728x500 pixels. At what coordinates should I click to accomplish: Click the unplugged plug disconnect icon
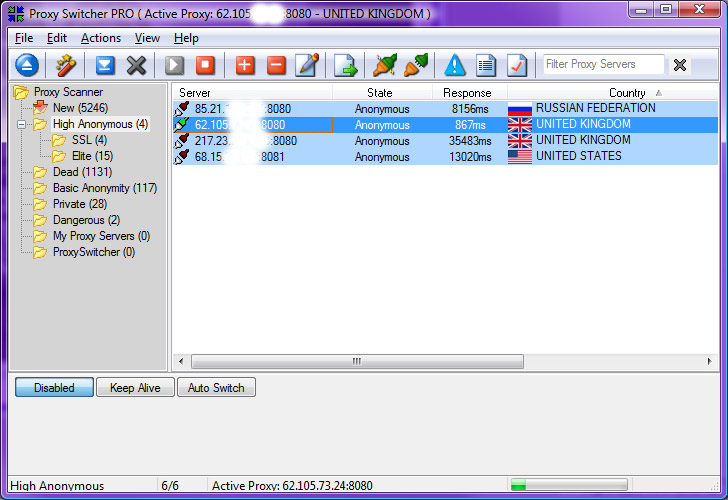pyautogui.click(x=416, y=65)
